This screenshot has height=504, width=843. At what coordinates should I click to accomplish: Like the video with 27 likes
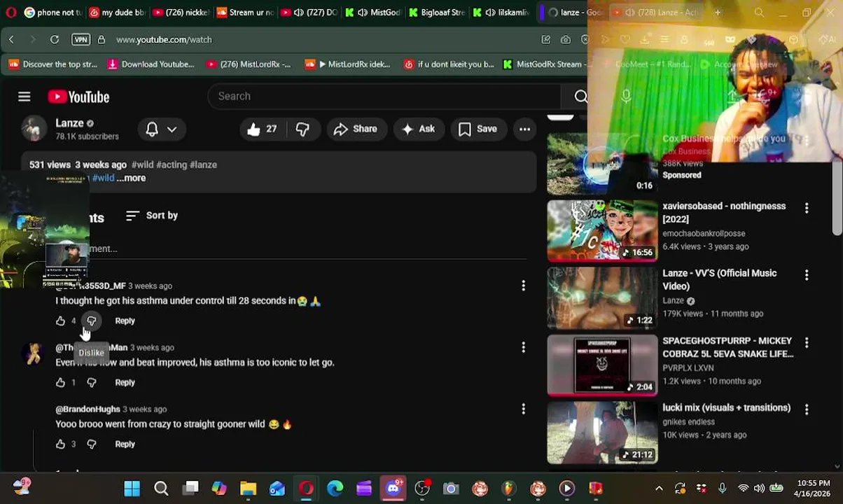pos(262,129)
